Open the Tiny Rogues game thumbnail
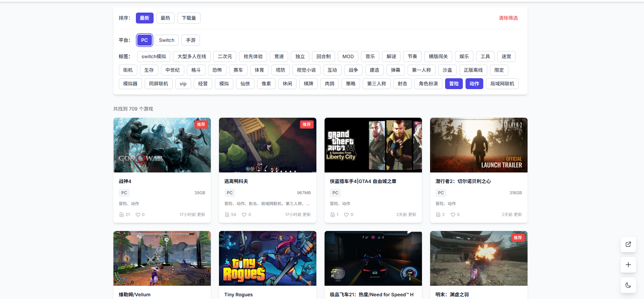 tap(267, 258)
